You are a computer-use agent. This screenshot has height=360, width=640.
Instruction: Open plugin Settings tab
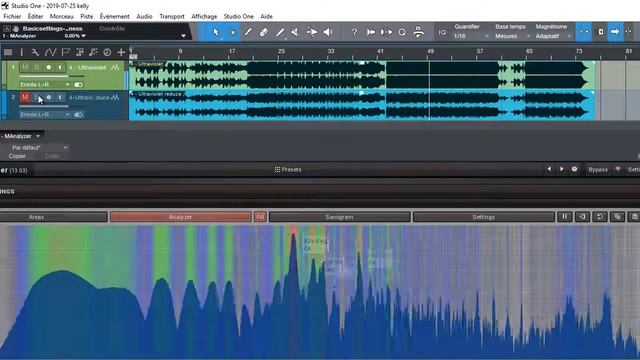click(x=484, y=217)
